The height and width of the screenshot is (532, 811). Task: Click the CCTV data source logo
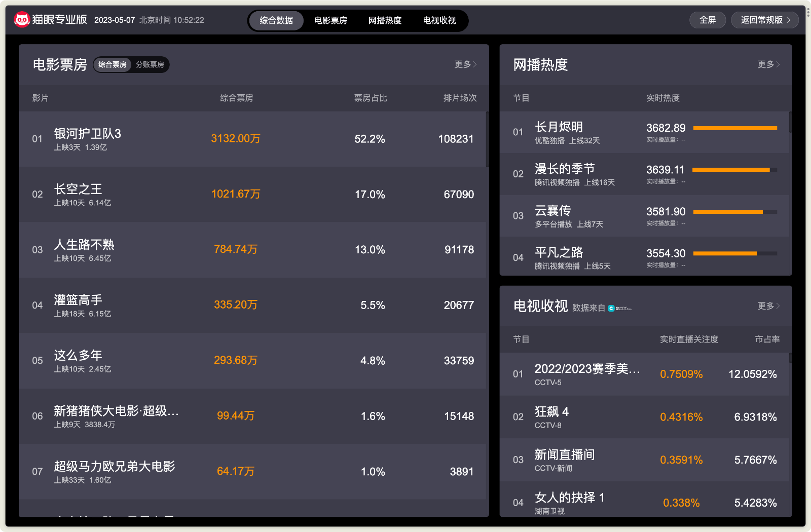[x=619, y=308]
